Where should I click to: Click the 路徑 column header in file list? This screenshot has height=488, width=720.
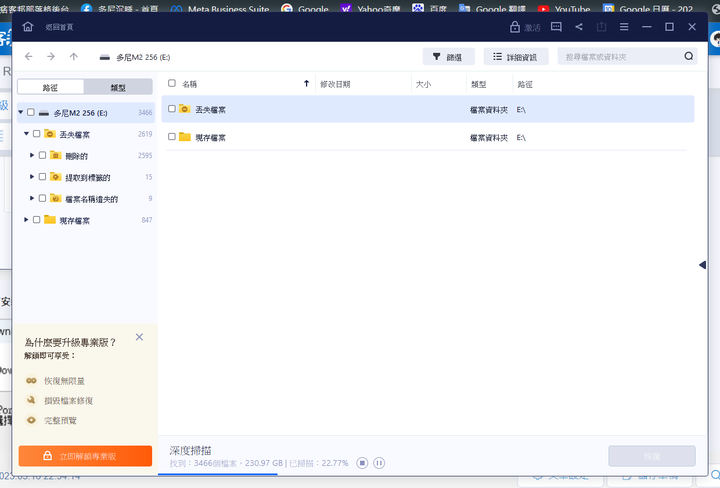click(525, 84)
